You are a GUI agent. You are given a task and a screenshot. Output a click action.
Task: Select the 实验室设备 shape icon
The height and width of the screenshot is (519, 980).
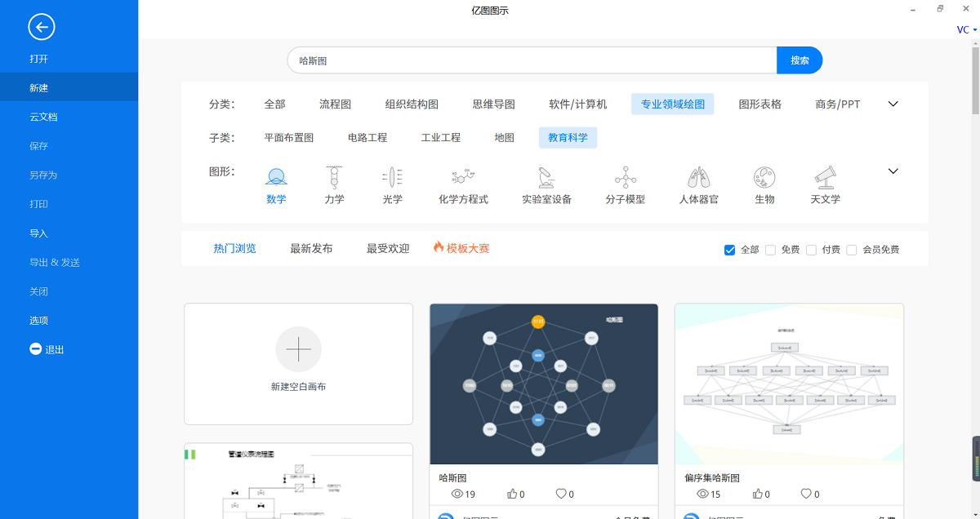pyautogui.click(x=546, y=176)
